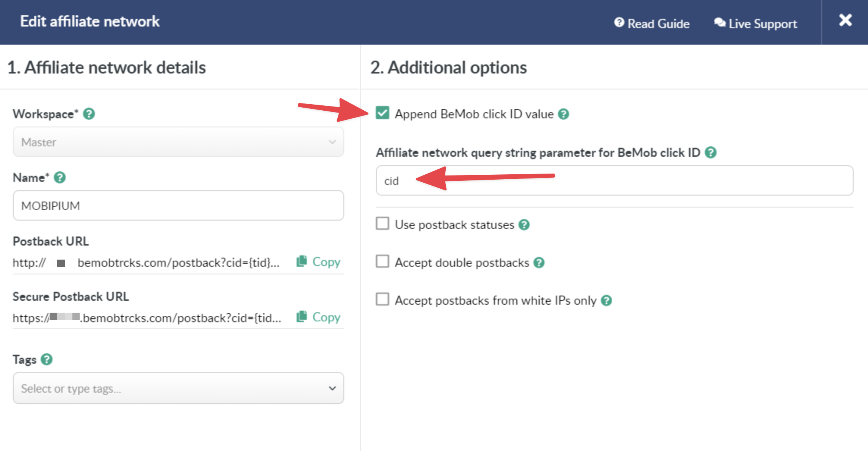Copy the Secure Postback URL

[318, 317]
